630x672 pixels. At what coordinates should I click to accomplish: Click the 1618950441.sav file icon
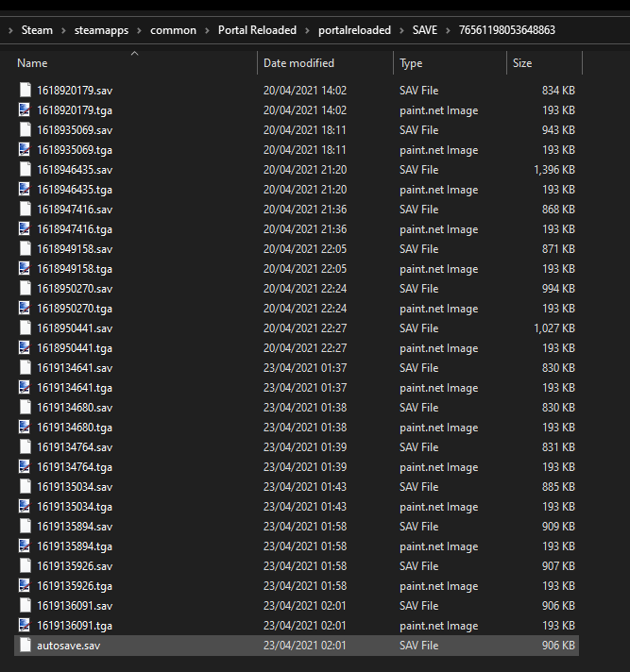(25, 328)
